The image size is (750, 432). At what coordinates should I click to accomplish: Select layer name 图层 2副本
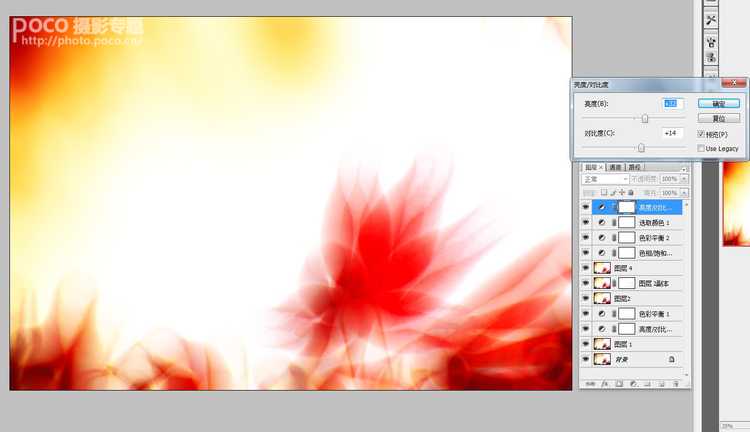[x=653, y=283]
